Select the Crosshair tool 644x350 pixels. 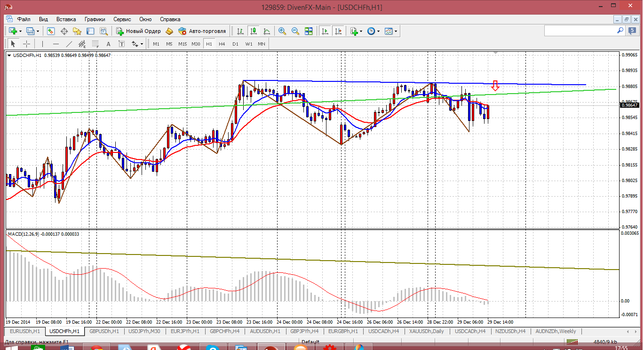point(27,44)
